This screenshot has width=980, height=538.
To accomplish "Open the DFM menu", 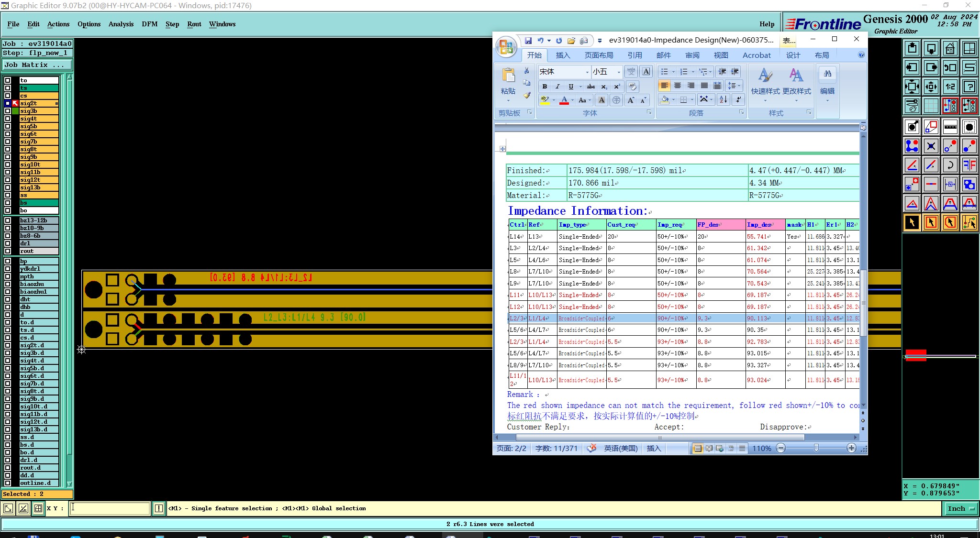I will point(149,24).
